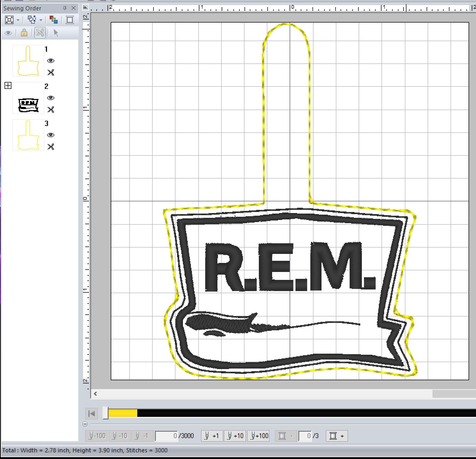Screen dimensions: 476x459
Task: Click the '/3' color count text
Action: tap(316, 436)
